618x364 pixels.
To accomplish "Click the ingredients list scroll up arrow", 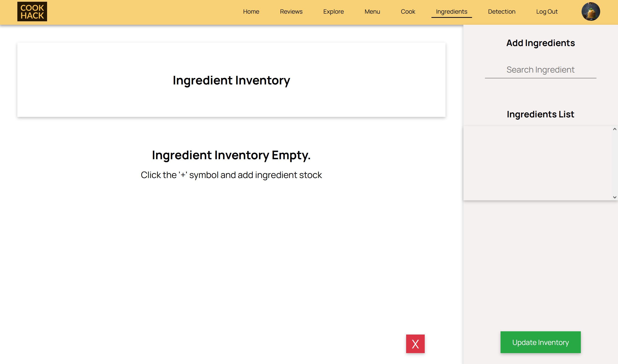I will [x=615, y=129].
